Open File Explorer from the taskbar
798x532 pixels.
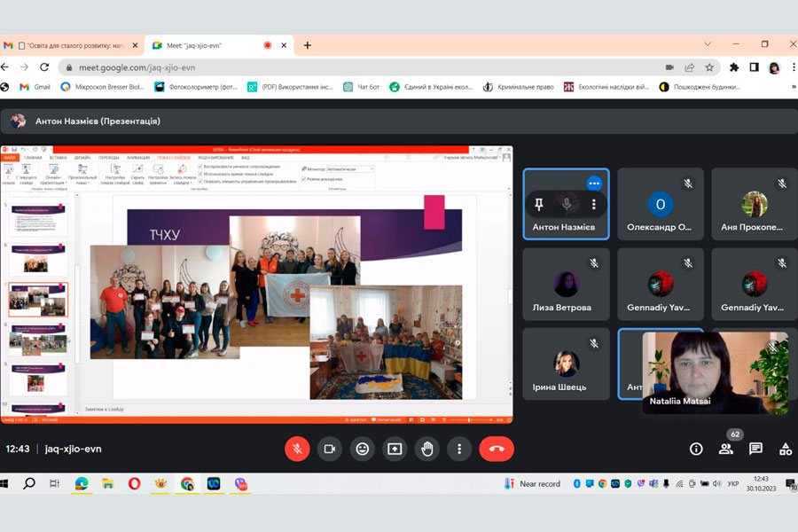coord(108,483)
